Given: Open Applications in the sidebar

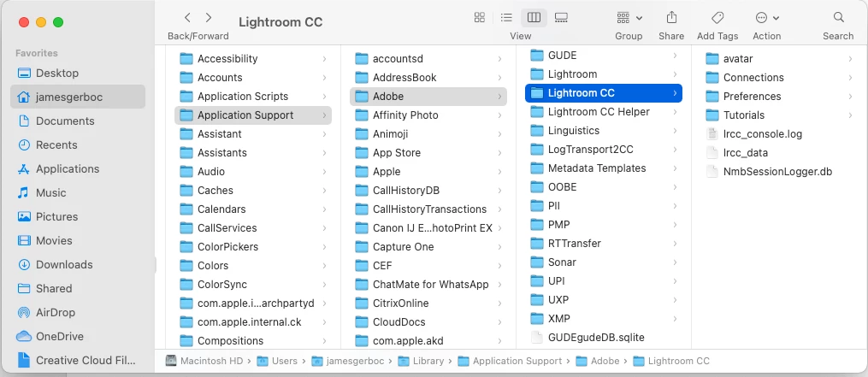Looking at the screenshot, I should click(78, 169).
